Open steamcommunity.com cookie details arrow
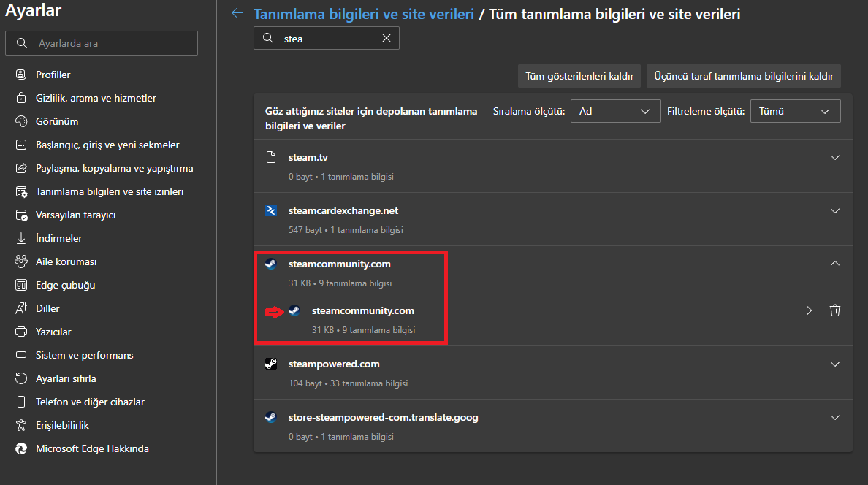 click(809, 310)
